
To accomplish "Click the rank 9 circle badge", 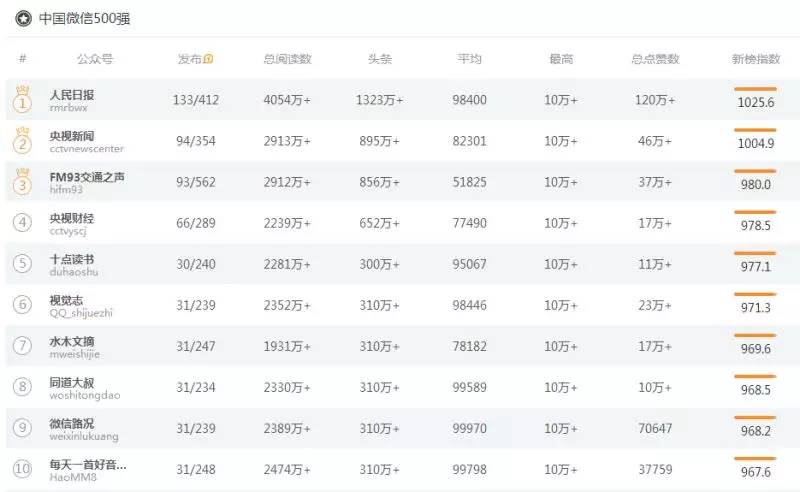I will [22, 428].
